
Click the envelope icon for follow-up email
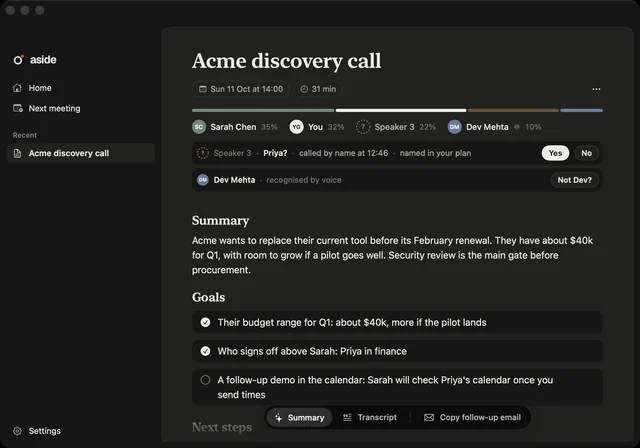(429, 417)
